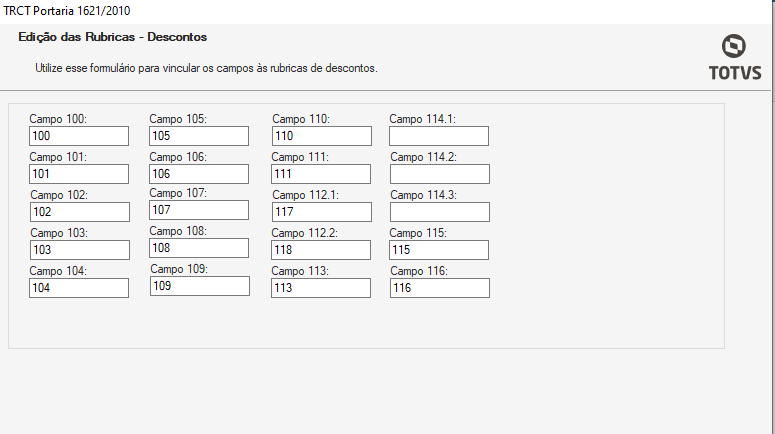
Task: Click the Campo 105 input field
Action: tap(199, 136)
